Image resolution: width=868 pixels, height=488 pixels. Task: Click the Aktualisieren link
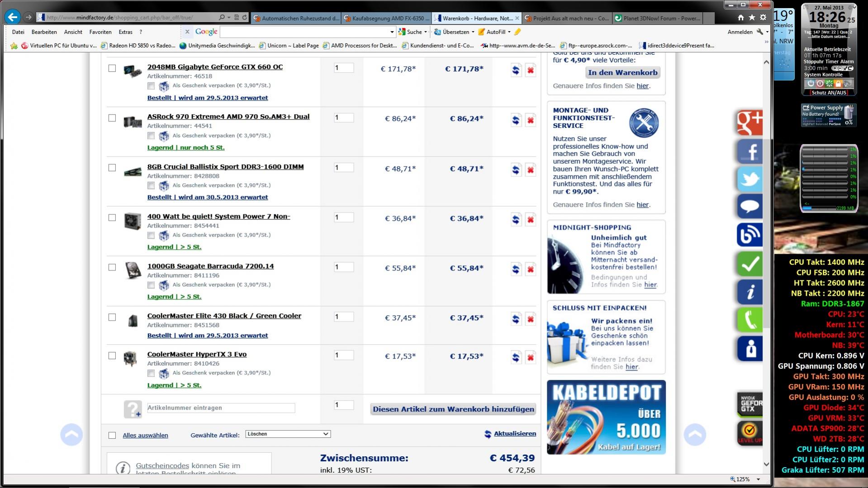tap(515, 433)
